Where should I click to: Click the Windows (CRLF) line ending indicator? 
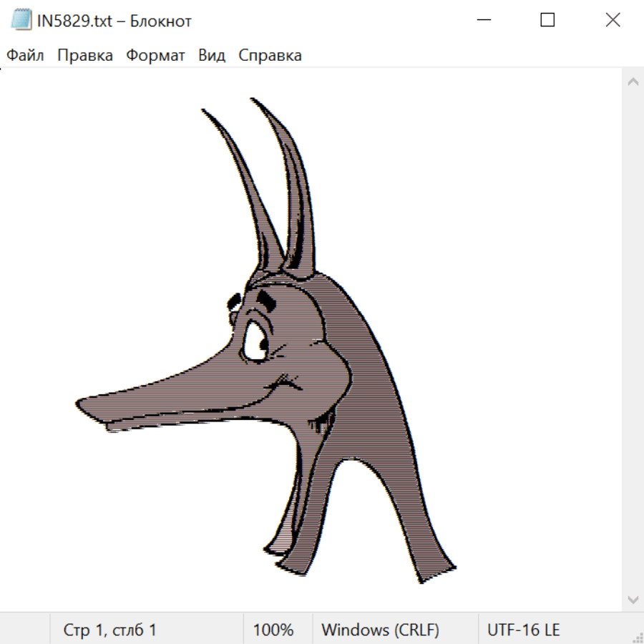click(380, 630)
